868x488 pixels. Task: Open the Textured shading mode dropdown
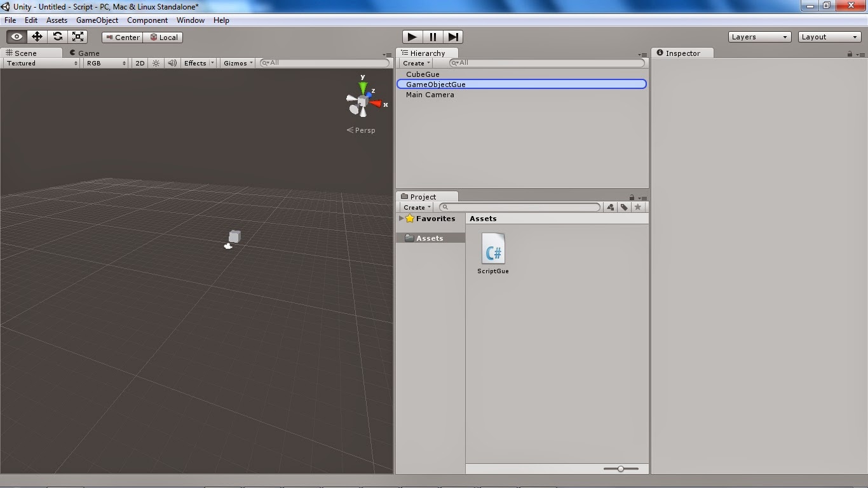click(x=40, y=62)
